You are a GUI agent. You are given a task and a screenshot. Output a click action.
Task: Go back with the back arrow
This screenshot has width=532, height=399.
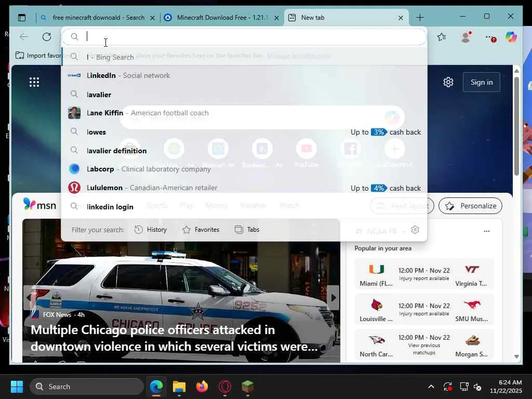point(24,37)
